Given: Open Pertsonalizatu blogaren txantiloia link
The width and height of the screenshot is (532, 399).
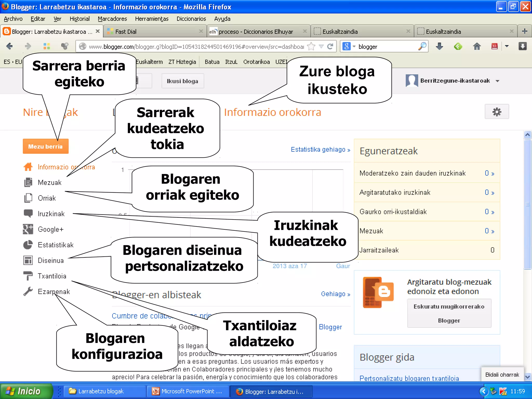Looking at the screenshot, I should 409,378.
